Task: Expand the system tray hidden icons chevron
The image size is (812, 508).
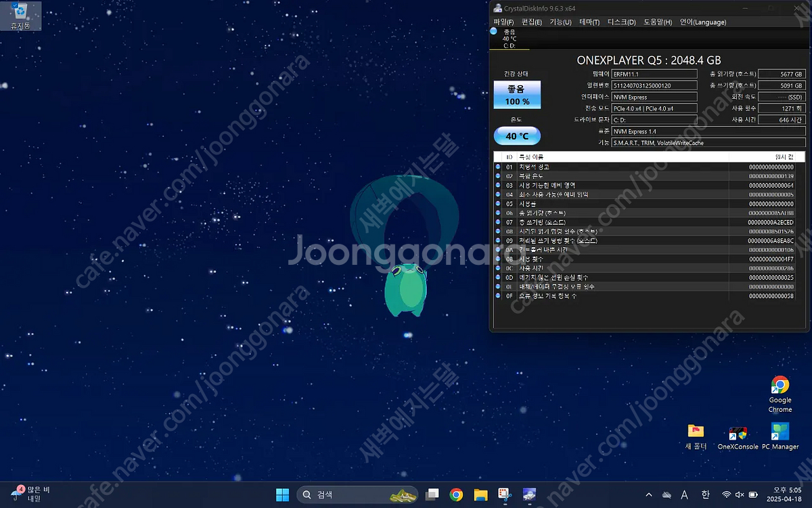Action: pos(649,495)
